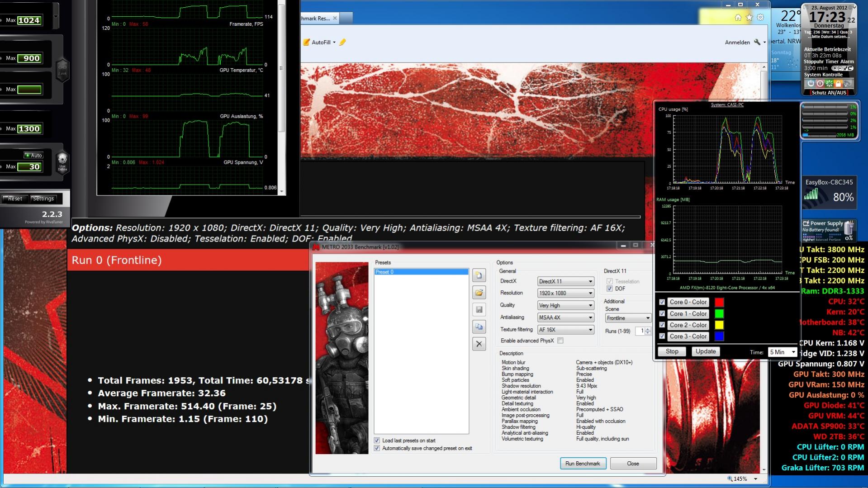
Task: Click the red restart icon in System Kontrolle
Action: [x=820, y=84]
